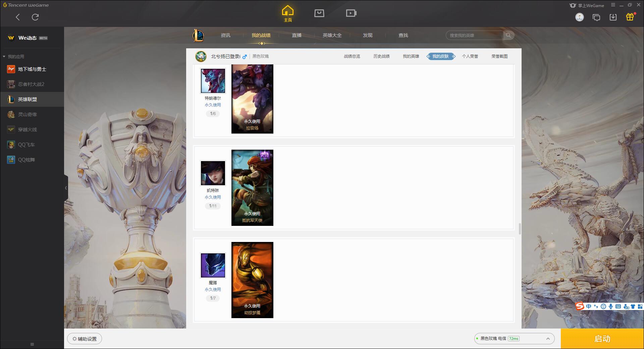The height and width of the screenshot is (349, 644).
Task: Open the 我的战绩 tab
Action: click(x=261, y=35)
